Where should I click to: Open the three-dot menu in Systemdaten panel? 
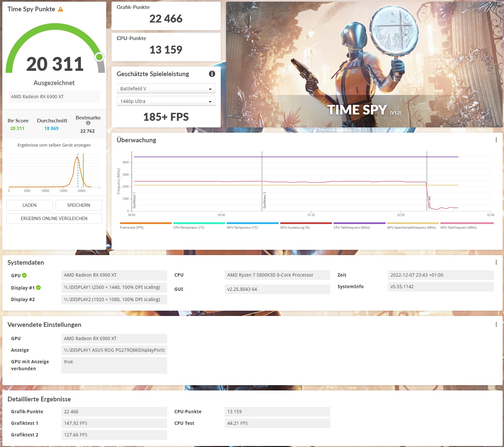496,262
